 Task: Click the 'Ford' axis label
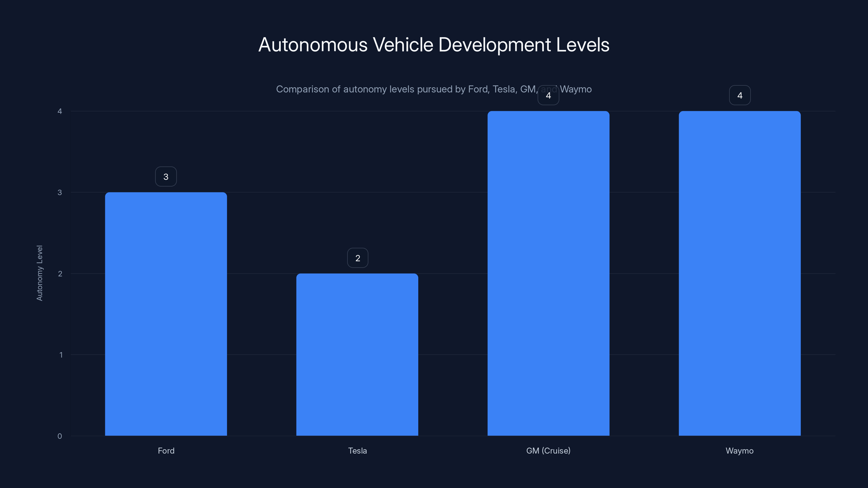point(166,451)
